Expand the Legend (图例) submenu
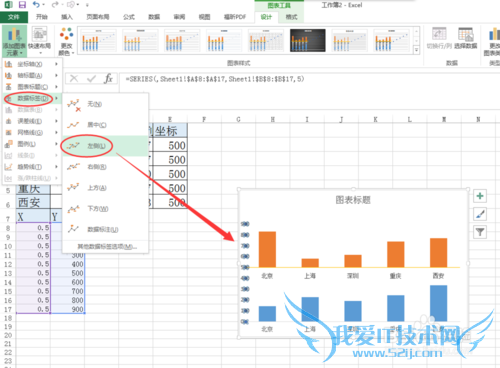Viewport: 500px width, 368px height. click(32, 144)
